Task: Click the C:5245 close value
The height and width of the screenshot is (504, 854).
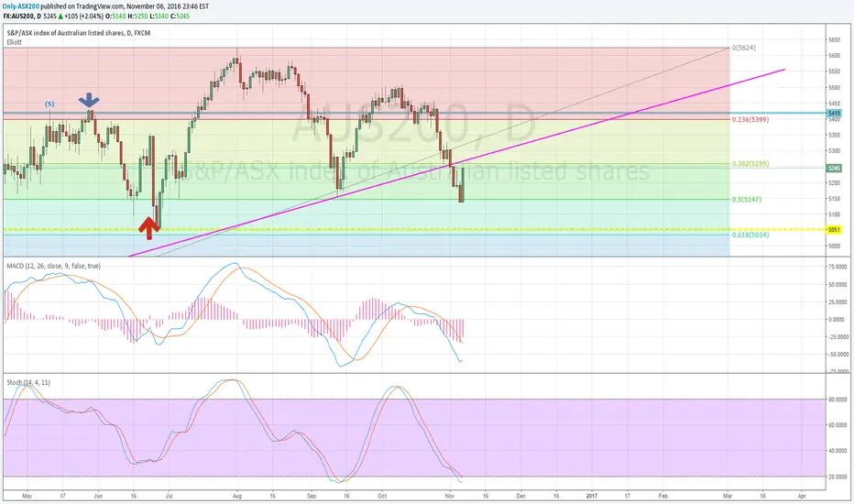Action: point(181,16)
